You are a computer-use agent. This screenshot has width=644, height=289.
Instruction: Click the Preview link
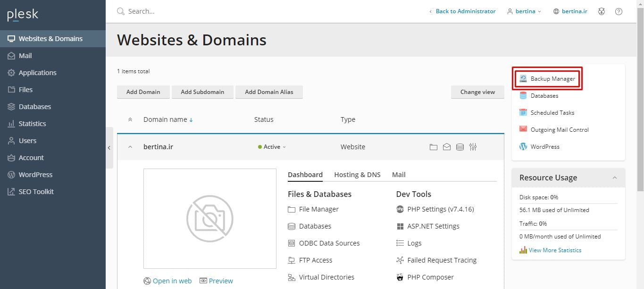coord(217,281)
